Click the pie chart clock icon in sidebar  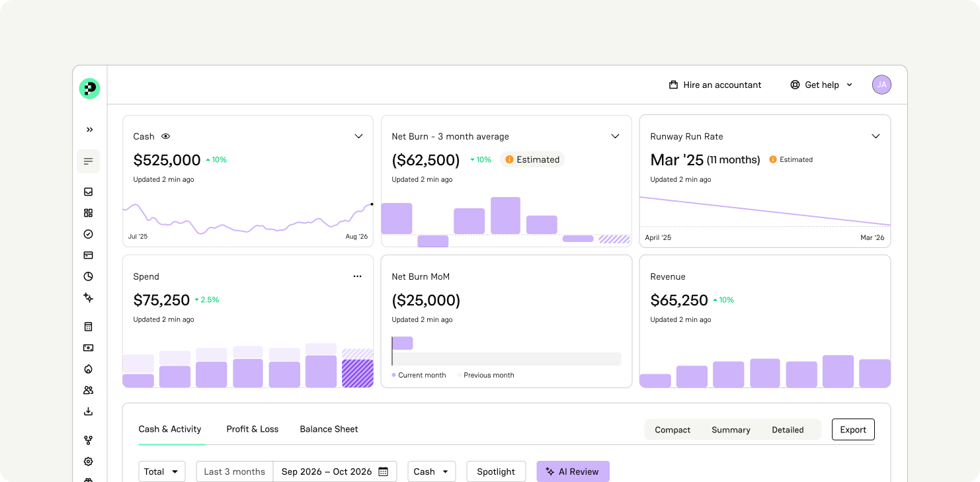(x=89, y=276)
